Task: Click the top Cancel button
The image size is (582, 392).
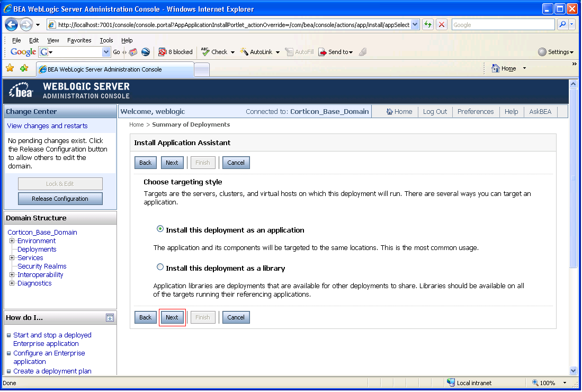Action: 236,163
